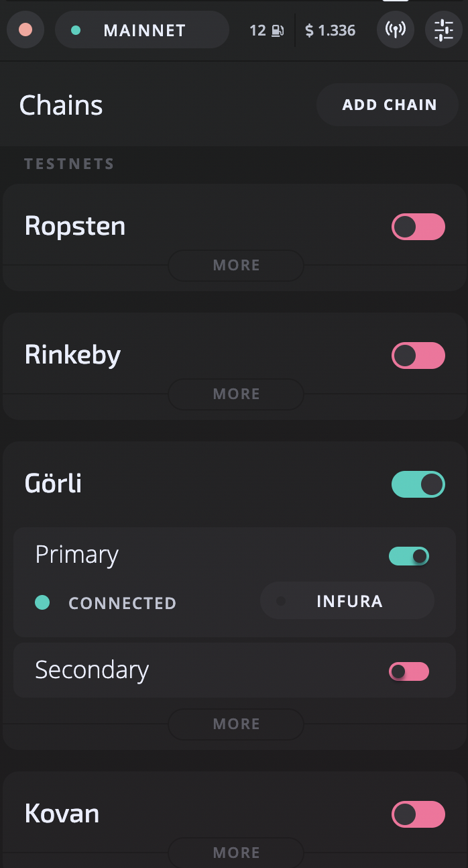This screenshot has width=468, height=868.
Task: Disable the Görli chain toggle
Action: 418,484
